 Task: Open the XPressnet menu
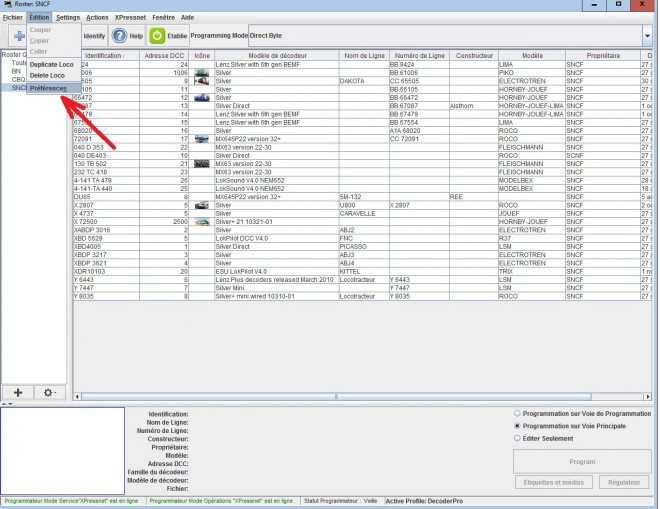click(x=130, y=18)
